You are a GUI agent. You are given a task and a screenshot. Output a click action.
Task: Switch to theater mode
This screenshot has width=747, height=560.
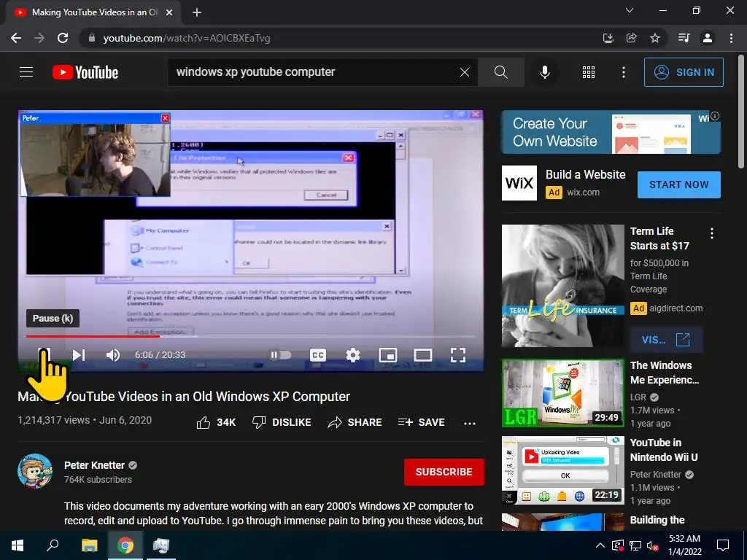pyautogui.click(x=423, y=355)
